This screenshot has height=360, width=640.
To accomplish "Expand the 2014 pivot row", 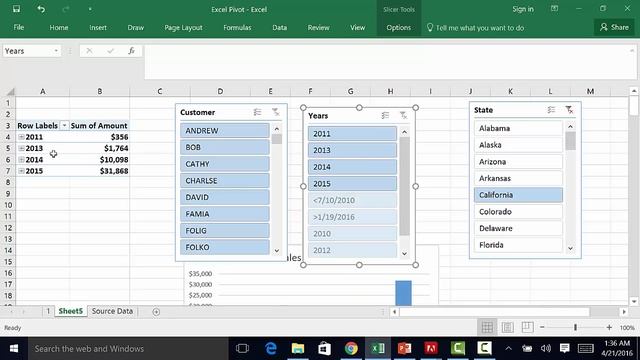I will (21, 160).
